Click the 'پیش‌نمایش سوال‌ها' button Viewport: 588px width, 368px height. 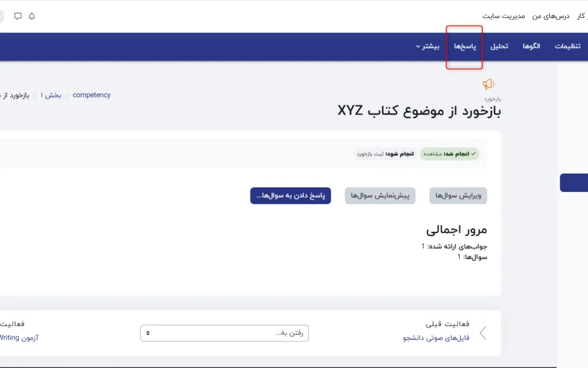coord(380,196)
